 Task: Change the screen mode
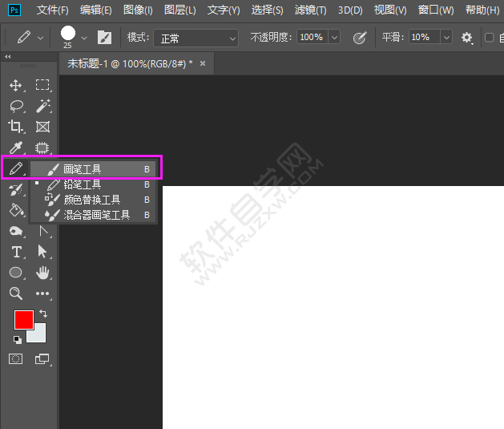[x=42, y=358]
